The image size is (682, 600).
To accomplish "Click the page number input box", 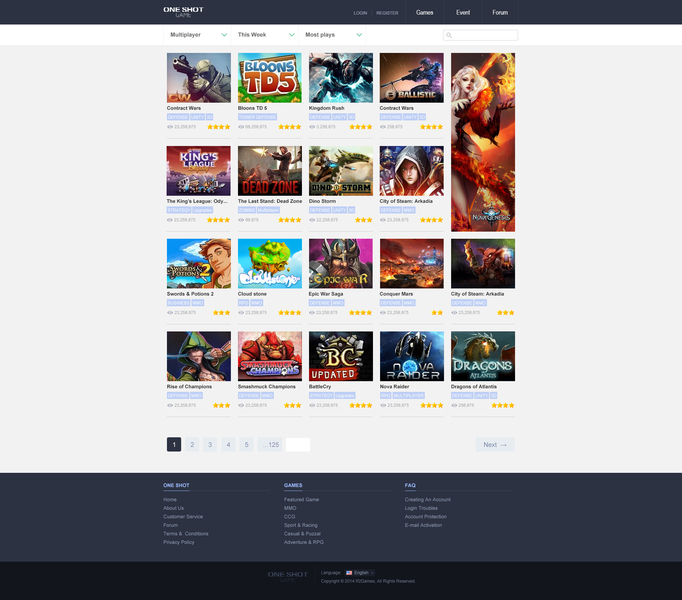I will [298, 444].
